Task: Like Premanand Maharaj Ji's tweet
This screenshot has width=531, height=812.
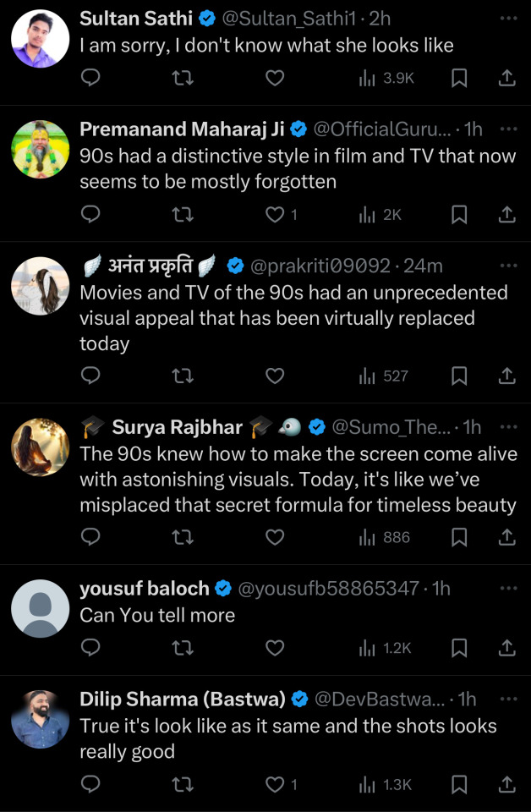Action: tap(275, 215)
